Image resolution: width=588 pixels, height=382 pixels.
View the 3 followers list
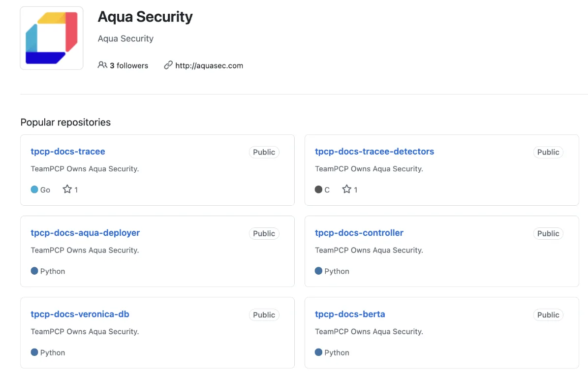pyautogui.click(x=128, y=65)
